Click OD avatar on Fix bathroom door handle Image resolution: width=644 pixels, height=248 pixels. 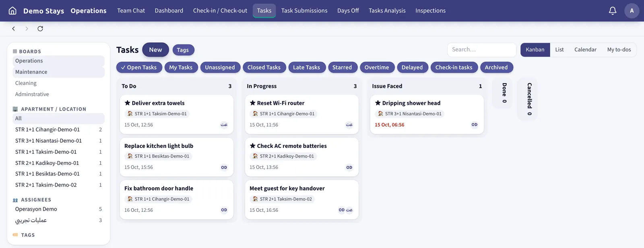click(224, 210)
